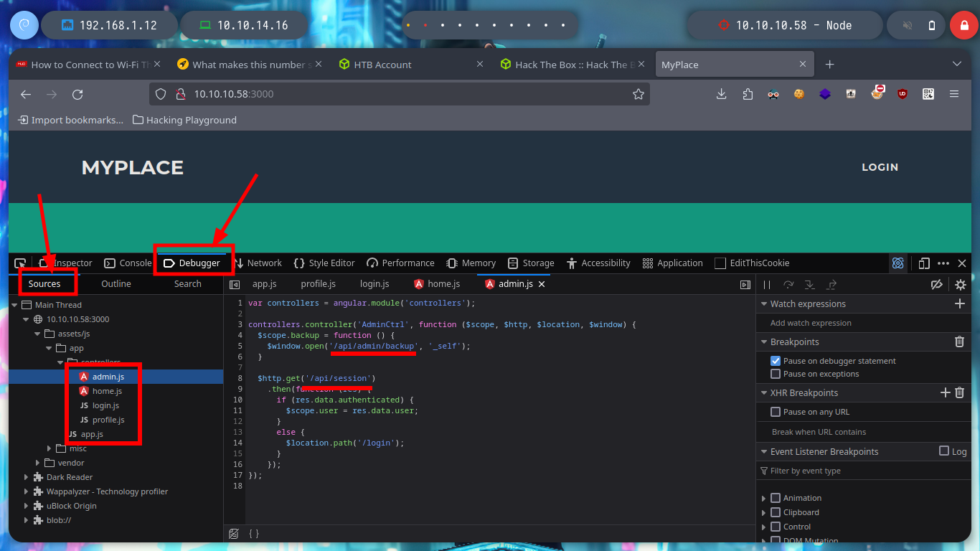Switch to the Network devtools tab
Screen dimensions: 980x551
(258, 263)
